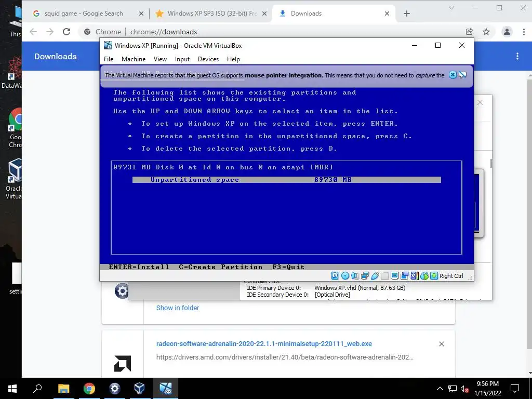Screen dimensions: 532x399
Task: Toggle the mouse integration indicator in VirtualBox
Action: click(x=424, y=276)
